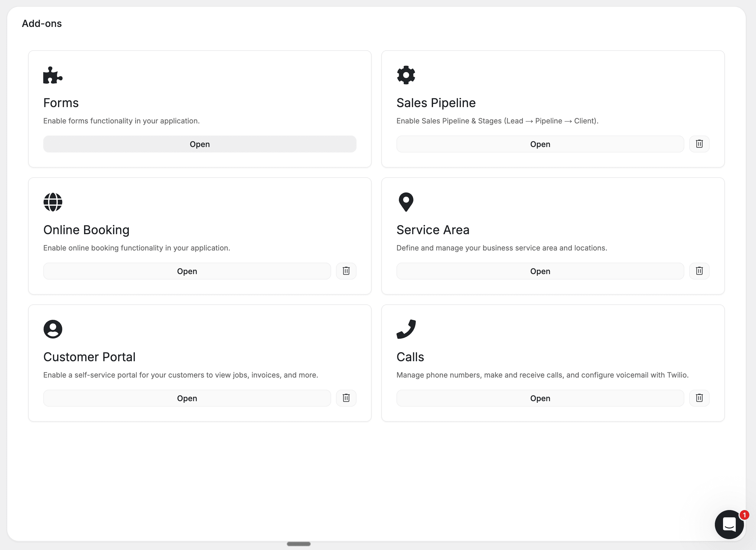
Task: Click the red notification badge on chat
Action: [x=744, y=515]
